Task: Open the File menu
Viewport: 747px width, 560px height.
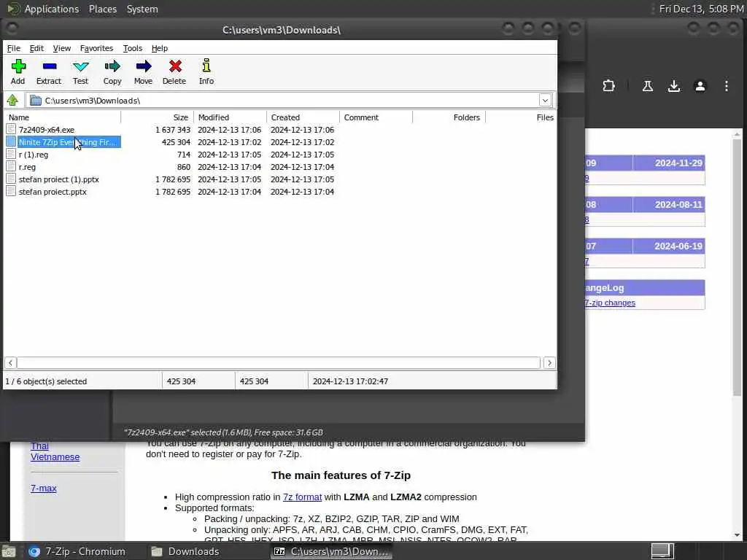Action: click(13, 48)
